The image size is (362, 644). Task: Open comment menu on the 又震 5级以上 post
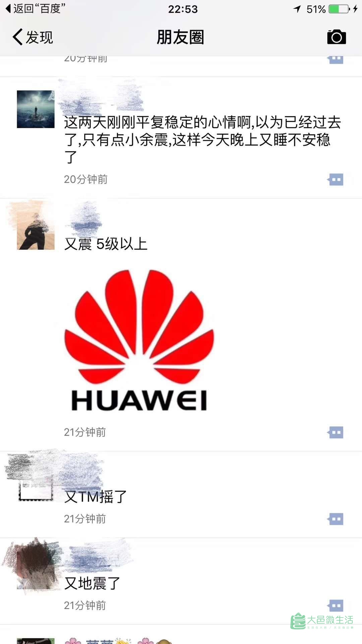(x=336, y=432)
